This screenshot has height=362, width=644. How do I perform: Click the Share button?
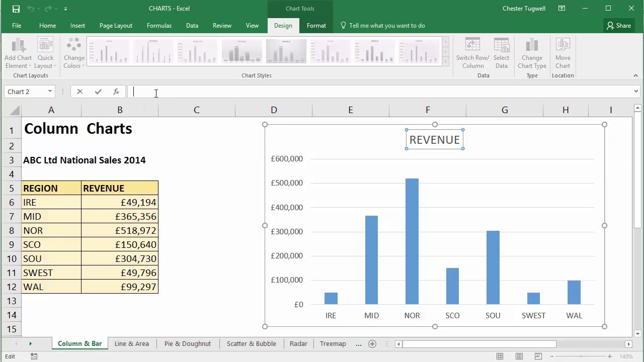(618, 26)
